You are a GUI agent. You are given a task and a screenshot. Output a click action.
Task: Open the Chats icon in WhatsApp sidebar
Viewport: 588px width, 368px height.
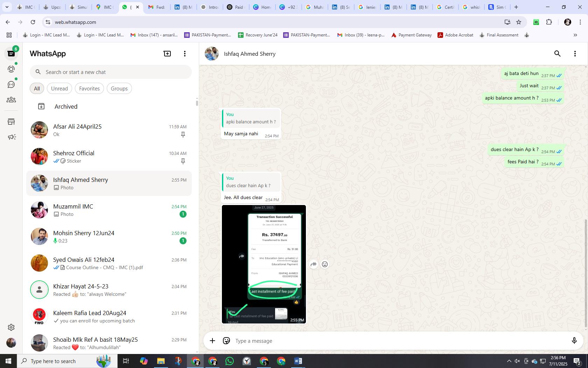point(11,54)
